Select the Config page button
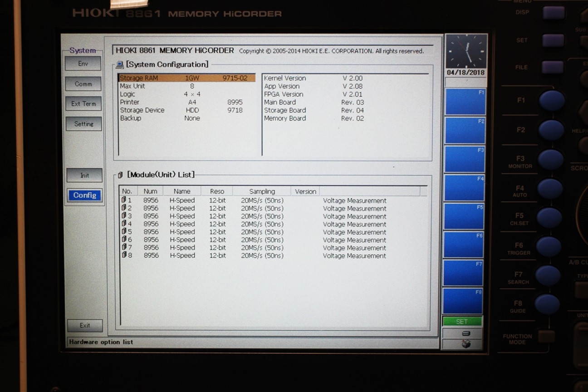Screen dimensions: 588x392 85,195
